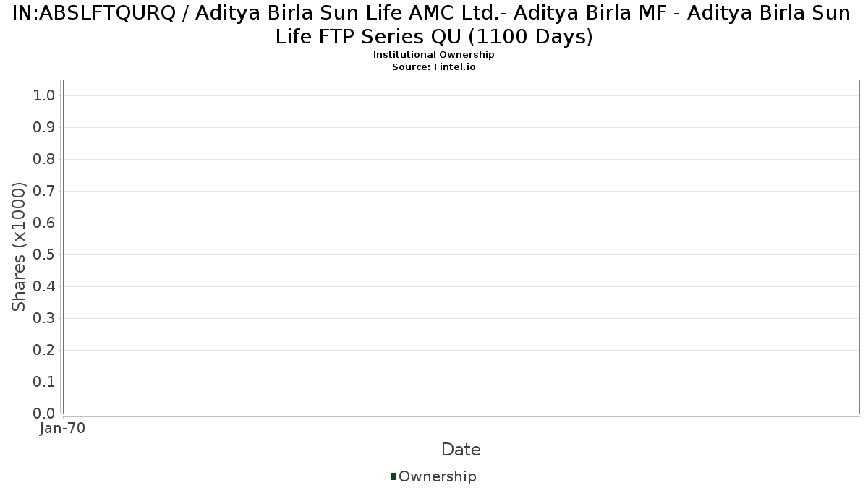Click the 0.0 y-axis tick label
The width and height of the screenshot is (868, 488).
(x=45, y=414)
